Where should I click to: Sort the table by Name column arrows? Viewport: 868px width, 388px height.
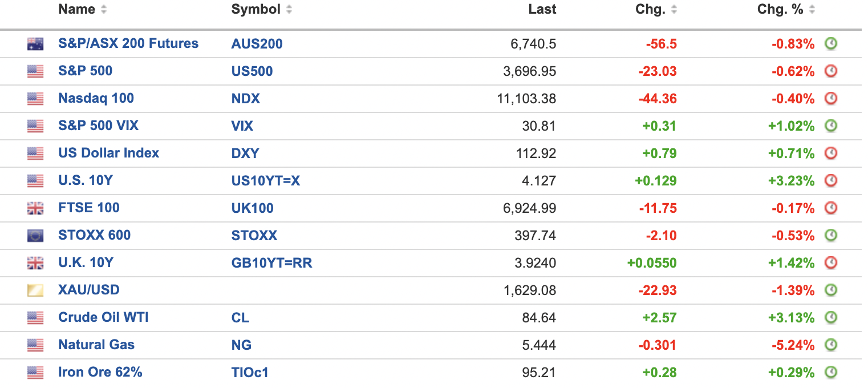tap(103, 10)
